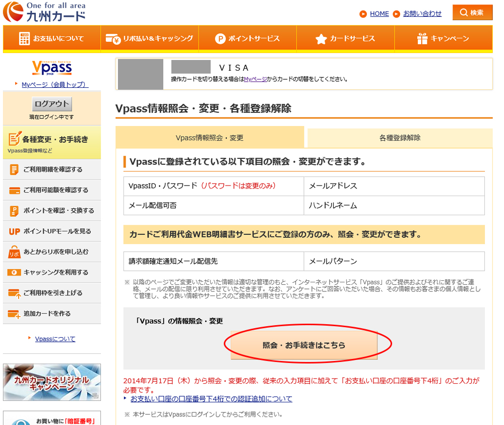Click the 請求額確定通知メール配信先 table cell
This screenshot has width=504, height=425.
tap(214, 261)
